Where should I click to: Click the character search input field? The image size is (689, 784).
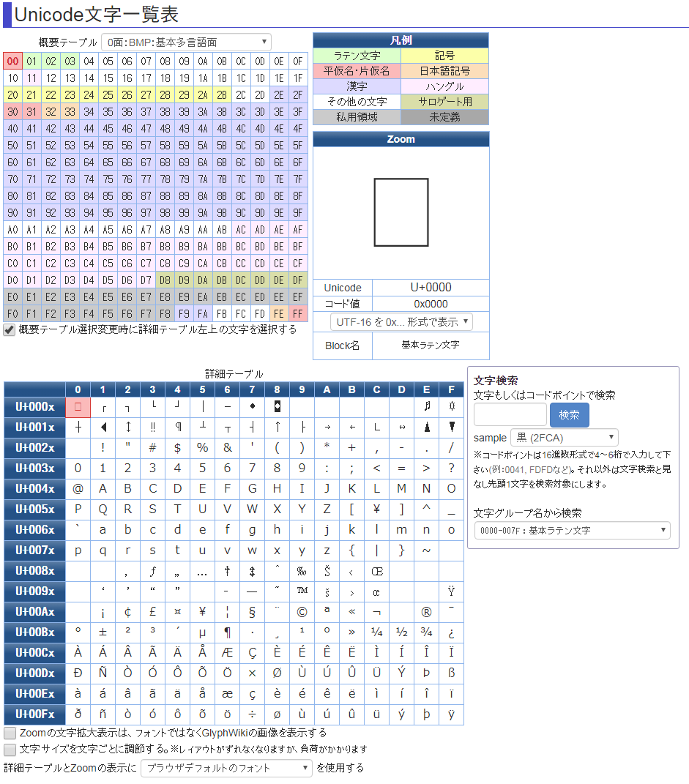click(x=510, y=415)
